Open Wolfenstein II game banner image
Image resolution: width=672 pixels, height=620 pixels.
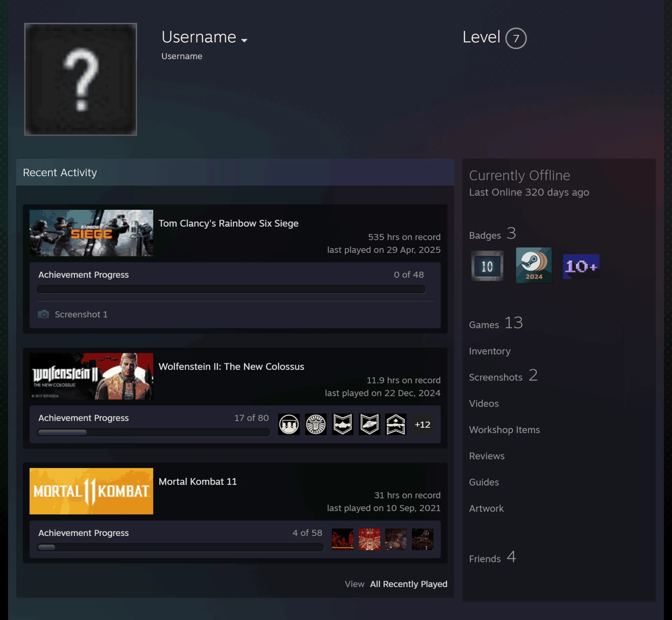pos(91,376)
